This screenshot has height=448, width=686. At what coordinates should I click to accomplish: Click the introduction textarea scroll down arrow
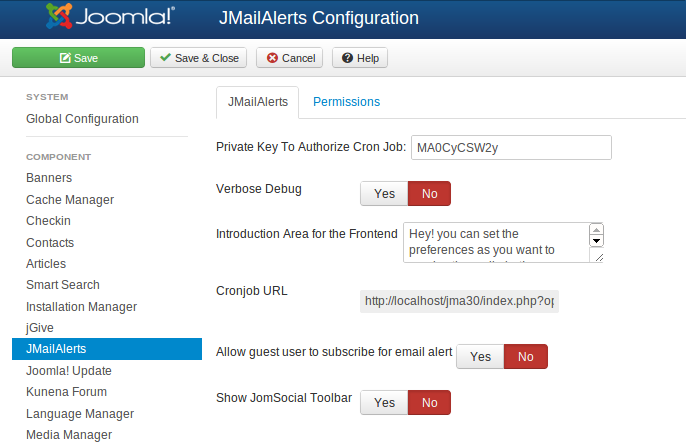597,241
